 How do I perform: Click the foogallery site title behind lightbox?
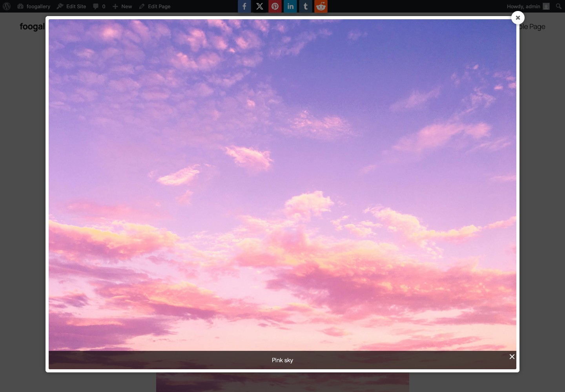tap(33, 27)
